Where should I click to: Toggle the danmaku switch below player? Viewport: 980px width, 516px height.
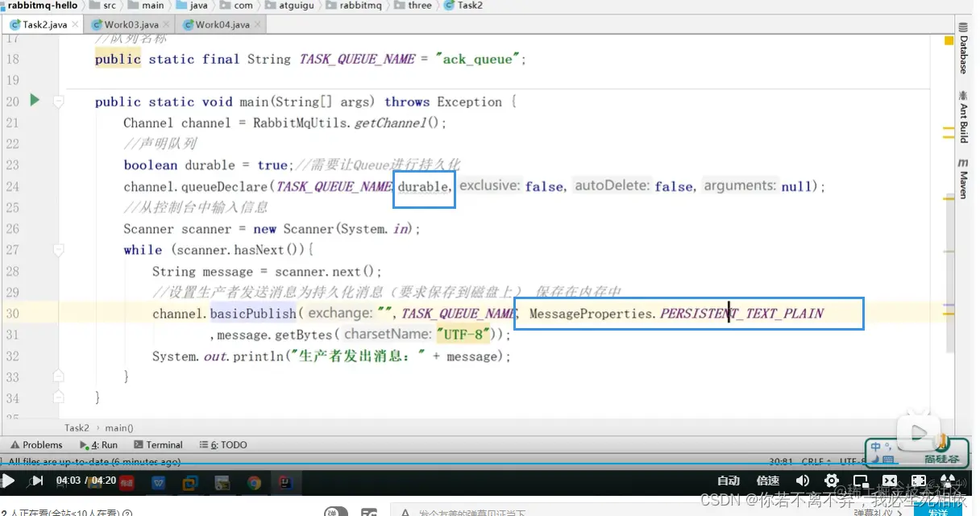tap(335, 512)
